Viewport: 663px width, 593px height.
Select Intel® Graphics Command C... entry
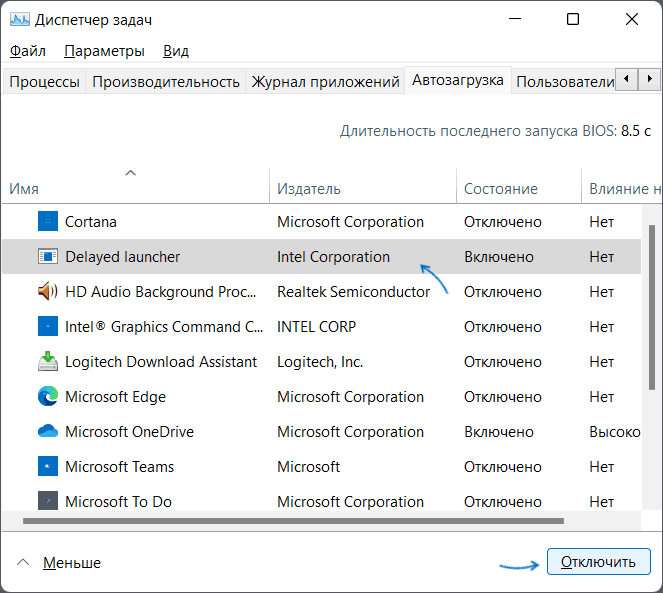164,327
